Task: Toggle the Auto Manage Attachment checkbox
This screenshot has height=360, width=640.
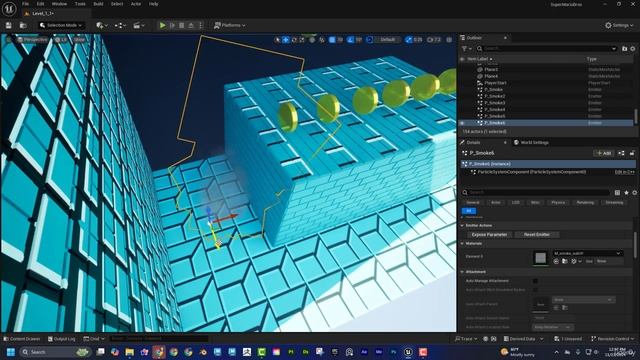Action: coord(535,281)
